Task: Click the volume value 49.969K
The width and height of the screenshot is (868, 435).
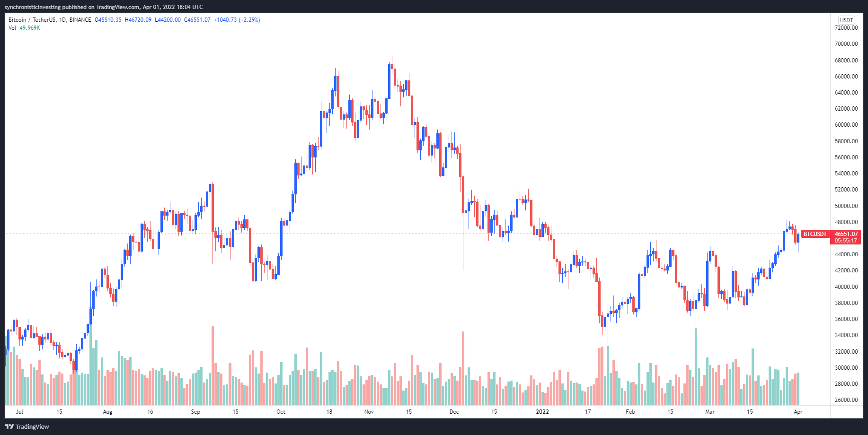Action: [x=30, y=28]
